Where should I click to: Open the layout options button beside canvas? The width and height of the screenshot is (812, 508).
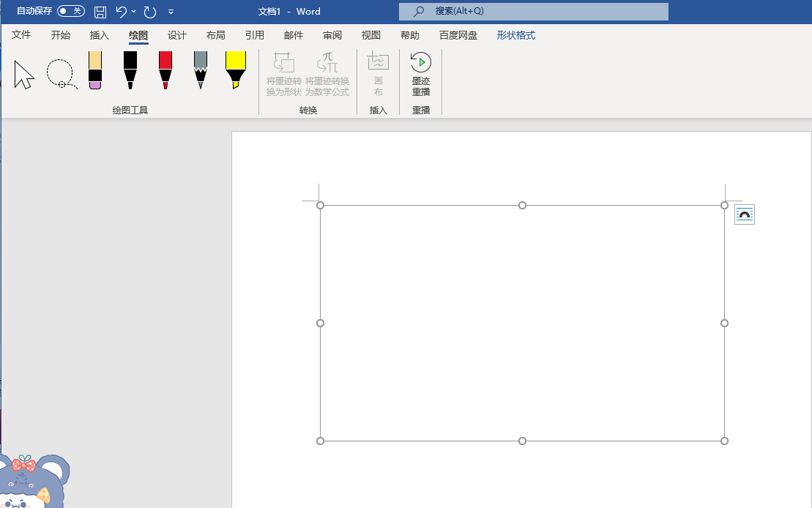(744, 214)
